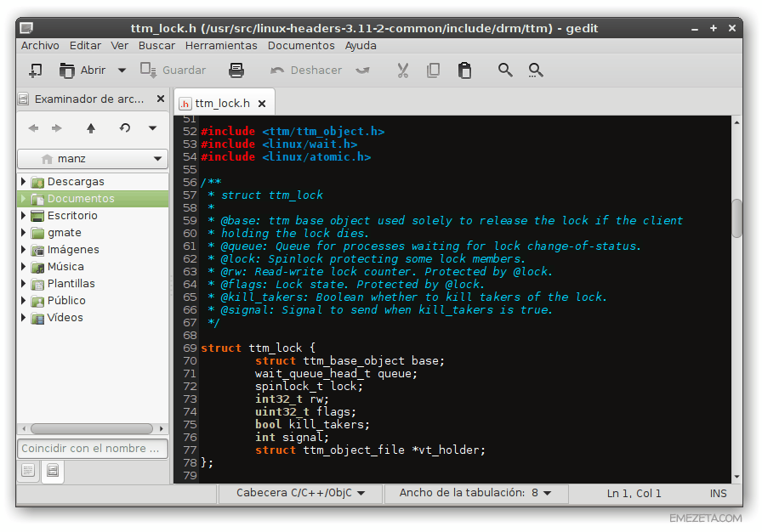762x532 pixels.
Task: Paste clipboard with paste icon
Action: (464, 71)
